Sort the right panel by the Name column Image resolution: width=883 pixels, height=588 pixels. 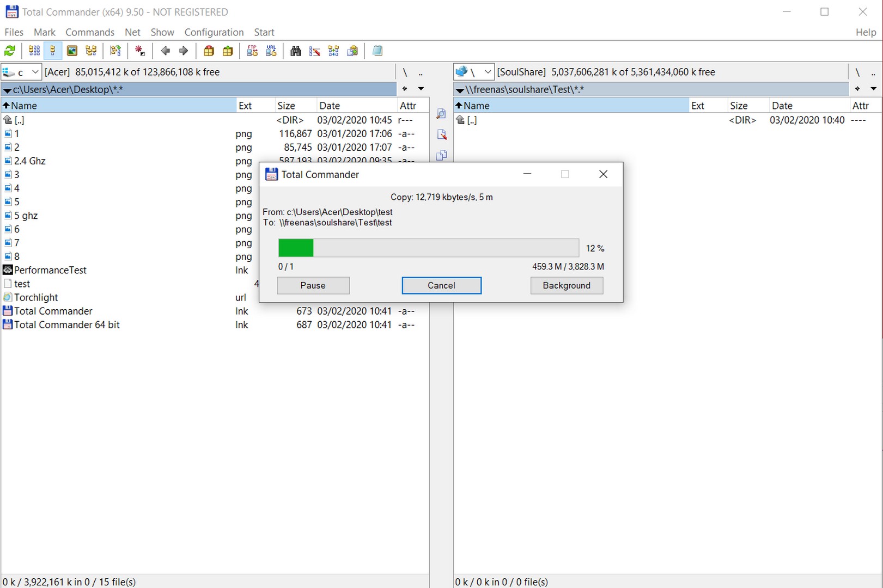tap(571, 106)
